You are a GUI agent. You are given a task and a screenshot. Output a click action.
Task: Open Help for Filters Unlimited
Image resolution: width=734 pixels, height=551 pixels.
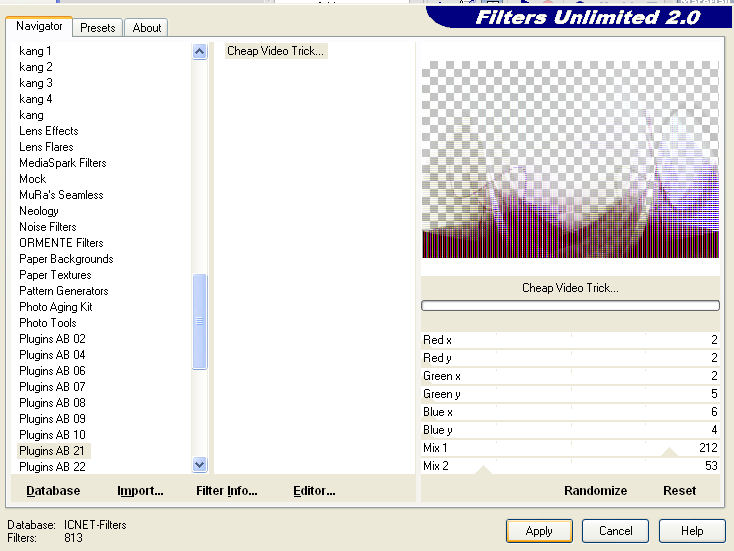tap(692, 531)
